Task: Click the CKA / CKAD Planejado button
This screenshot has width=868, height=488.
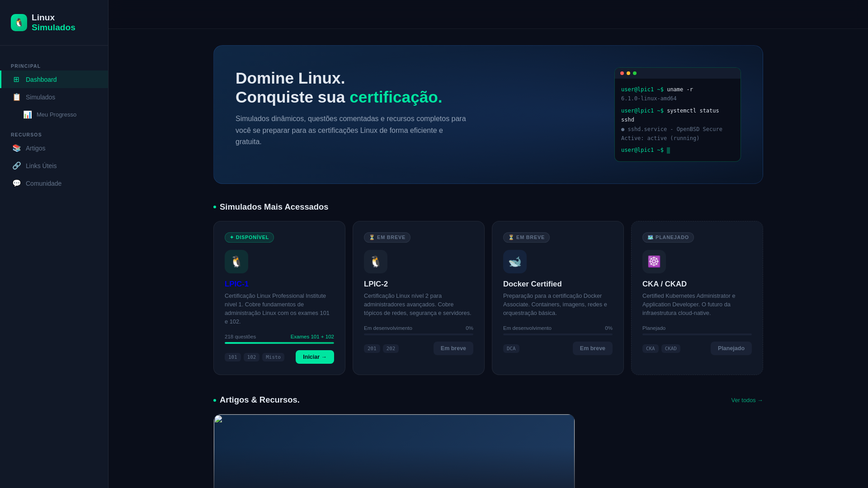Action: click(731, 348)
